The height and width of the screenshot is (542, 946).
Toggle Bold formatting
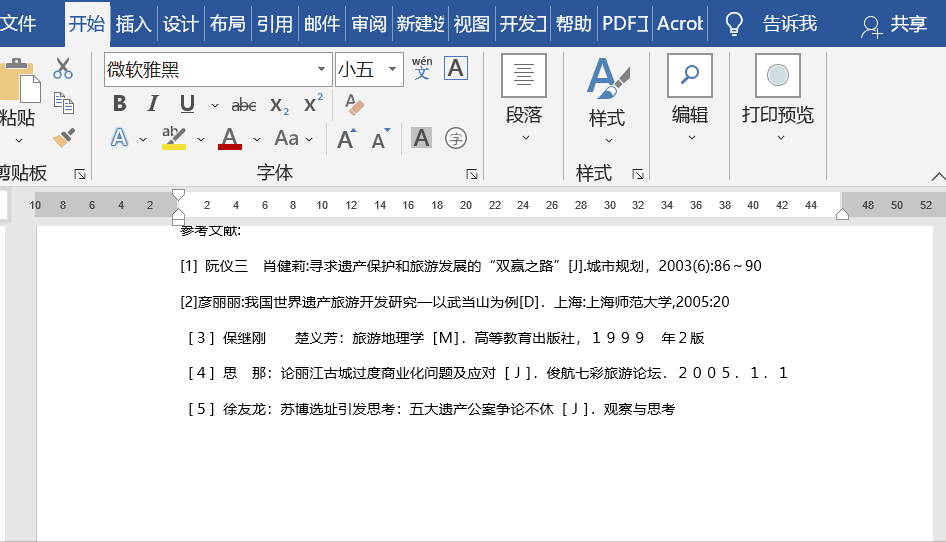(x=119, y=104)
